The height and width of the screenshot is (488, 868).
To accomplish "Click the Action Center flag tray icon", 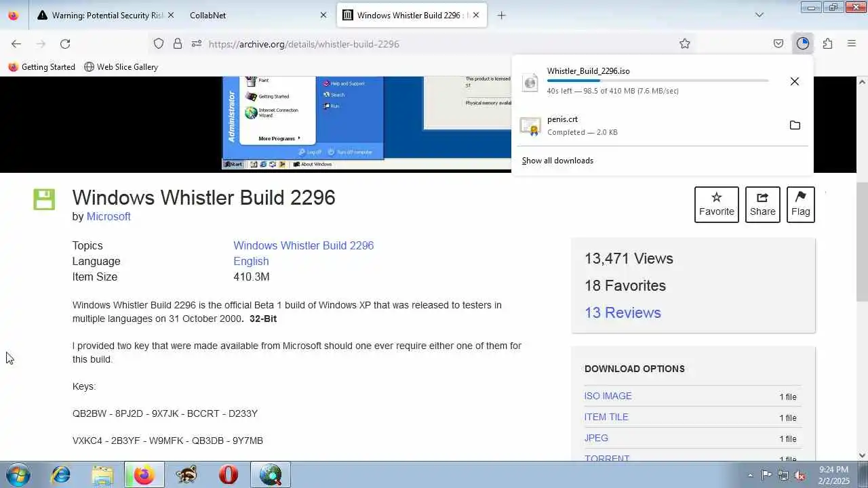I will [x=766, y=475].
